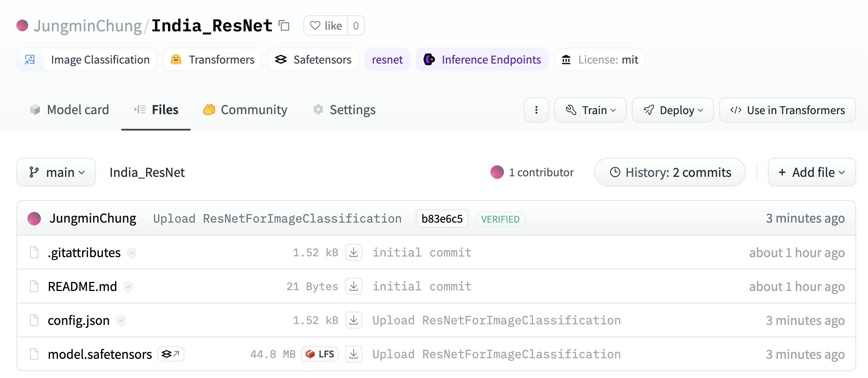Image resolution: width=868 pixels, height=378 pixels.
Task: Expand the Add file dropdown
Action: pyautogui.click(x=812, y=172)
